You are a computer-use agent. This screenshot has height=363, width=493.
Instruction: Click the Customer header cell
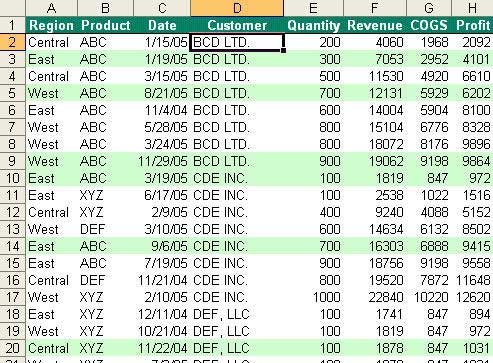click(237, 25)
